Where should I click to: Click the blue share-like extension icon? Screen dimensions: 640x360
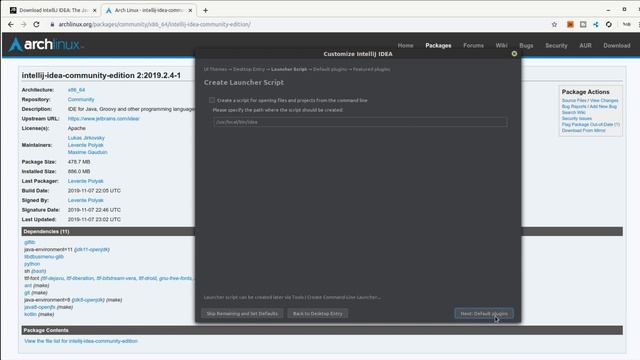pyautogui.click(x=596, y=24)
